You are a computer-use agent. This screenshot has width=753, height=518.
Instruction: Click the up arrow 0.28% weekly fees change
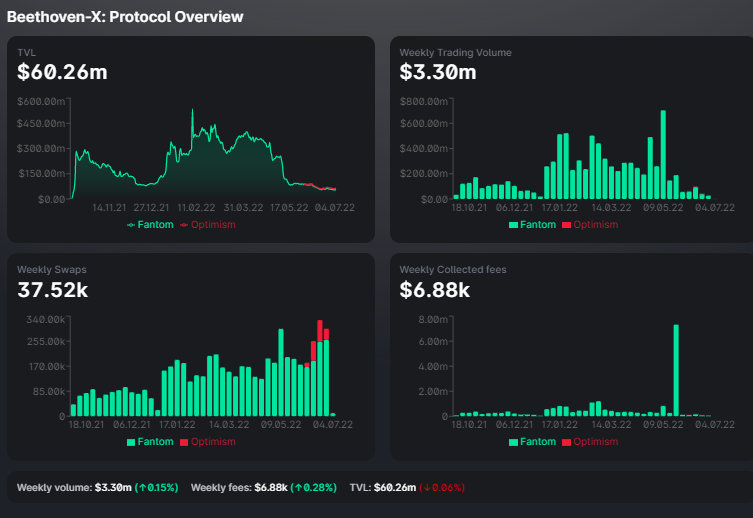tap(314, 488)
